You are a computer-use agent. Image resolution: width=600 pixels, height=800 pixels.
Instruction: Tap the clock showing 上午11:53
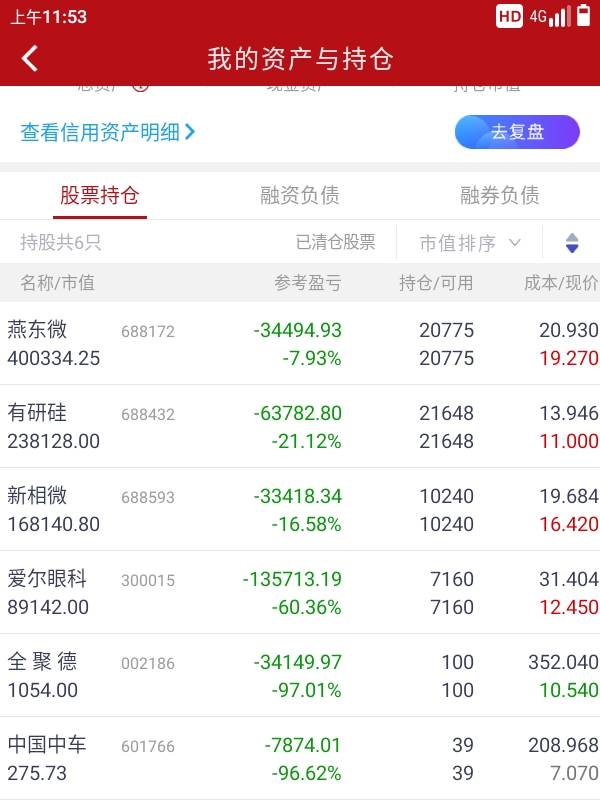(x=48, y=17)
